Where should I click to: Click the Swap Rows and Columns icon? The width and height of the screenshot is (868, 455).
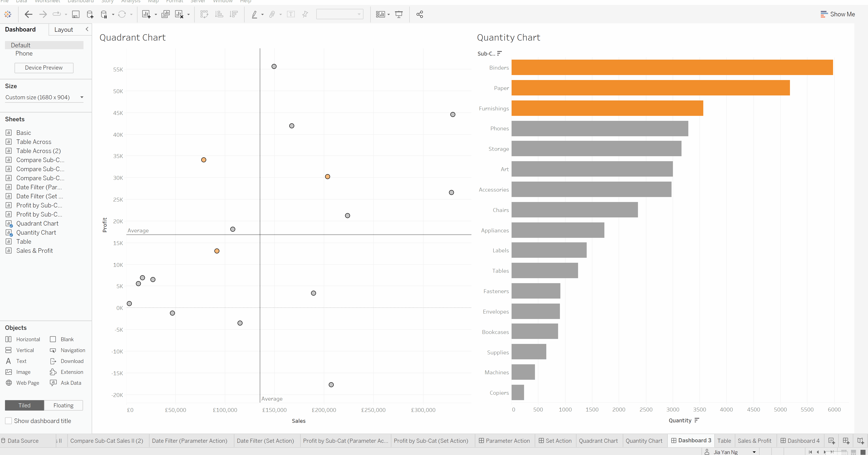204,15
